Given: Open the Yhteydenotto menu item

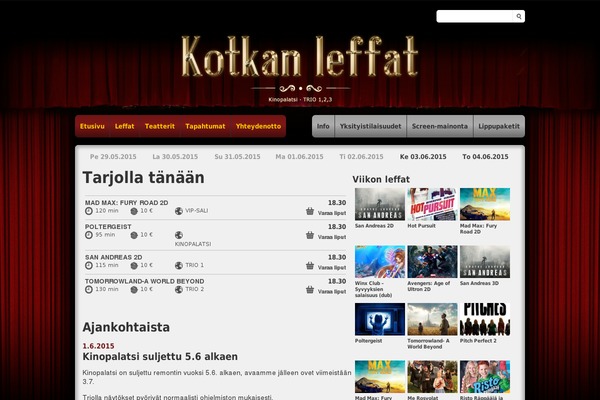Looking at the screenshot, I should tap(258, 126).
